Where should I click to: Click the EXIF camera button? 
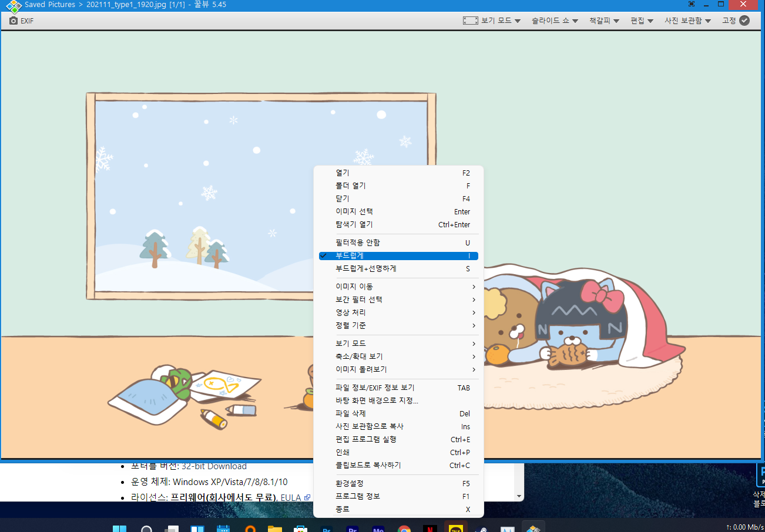[x=21, y=21]
